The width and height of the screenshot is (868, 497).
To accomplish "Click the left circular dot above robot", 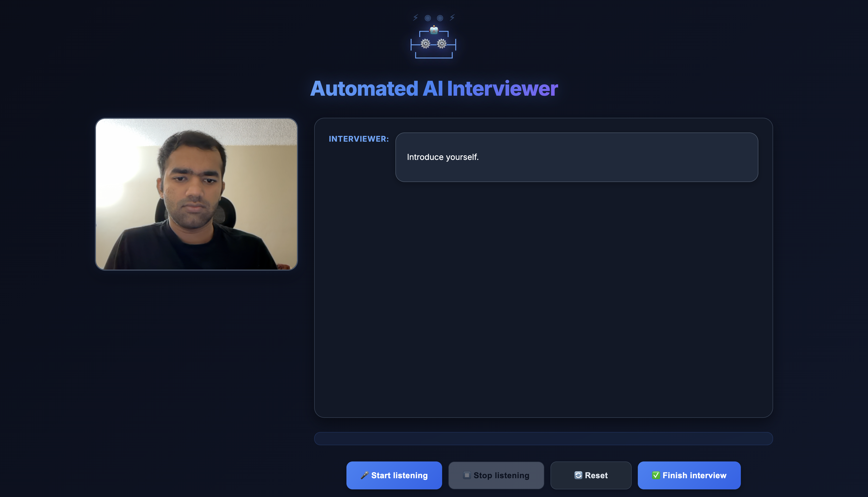I will (x=427, y=18).
